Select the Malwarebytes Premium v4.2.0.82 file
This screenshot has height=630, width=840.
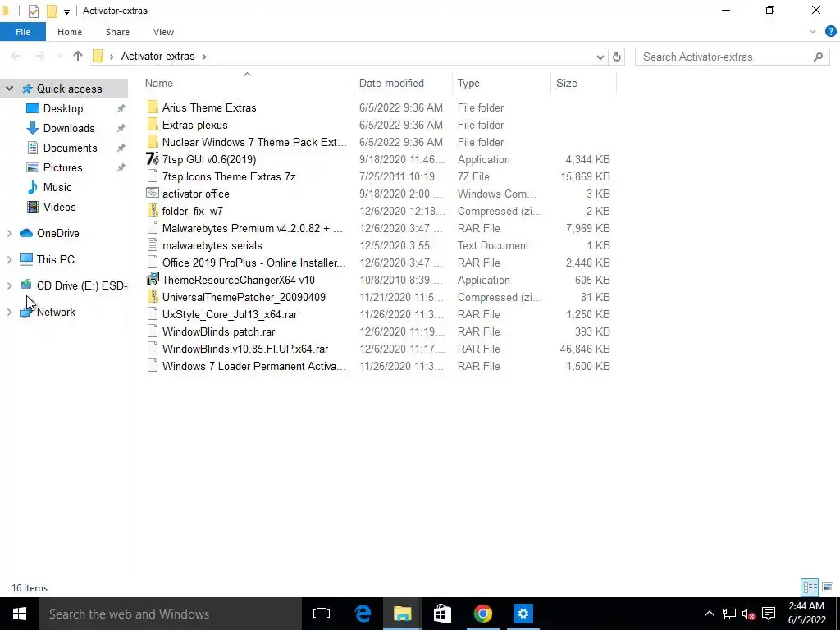pos(253,228)
